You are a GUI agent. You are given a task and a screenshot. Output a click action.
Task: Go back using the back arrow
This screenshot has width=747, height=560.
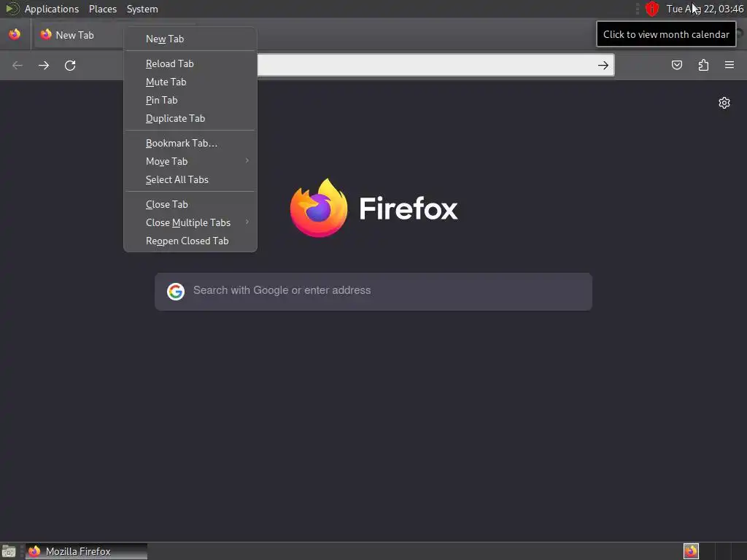click(18, 65)
